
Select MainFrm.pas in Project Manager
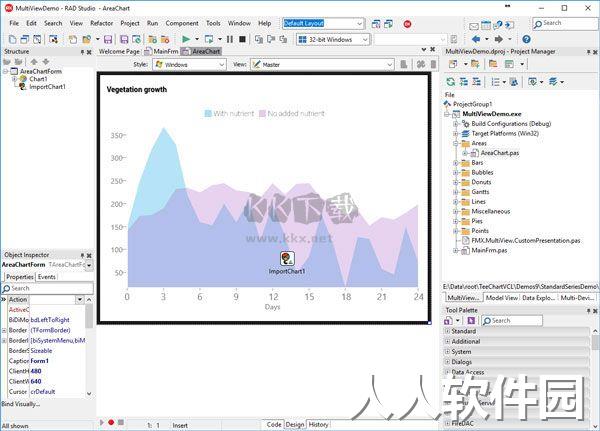tap(489, 251)
